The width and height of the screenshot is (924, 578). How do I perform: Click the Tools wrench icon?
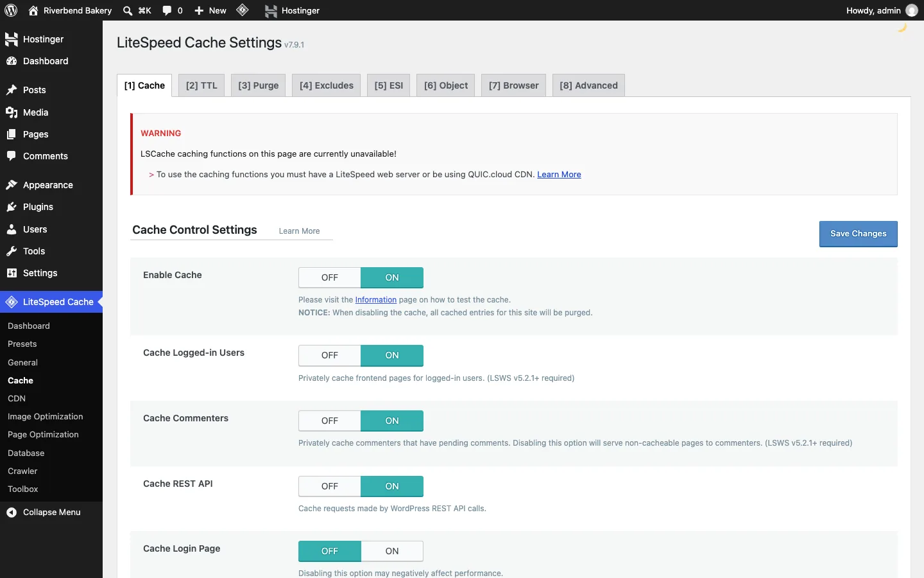[12, 251]
